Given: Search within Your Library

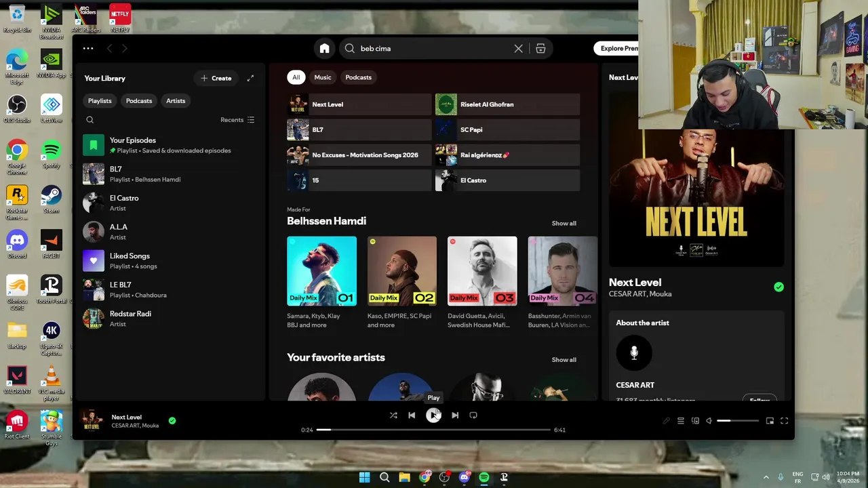Looking at the screenshot, I should coord(90,120).
